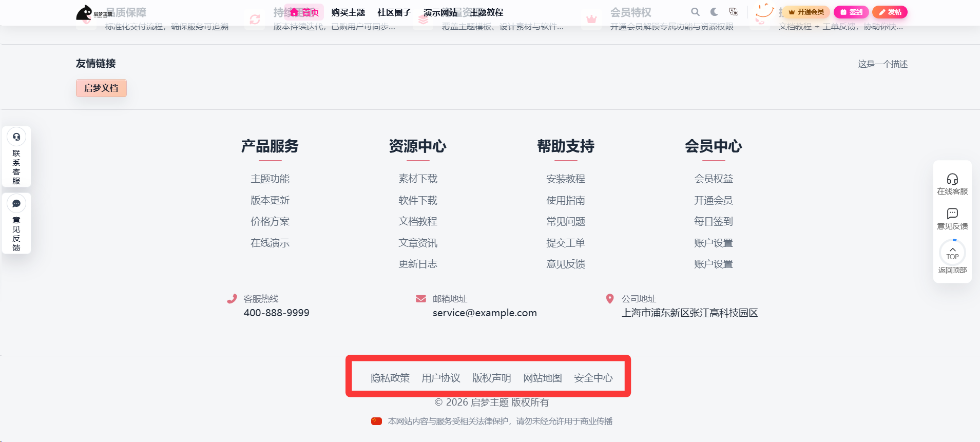Go to 首页 in the top navigation
The height and width of the screenshot is (442, 980).
pos(304,12)
